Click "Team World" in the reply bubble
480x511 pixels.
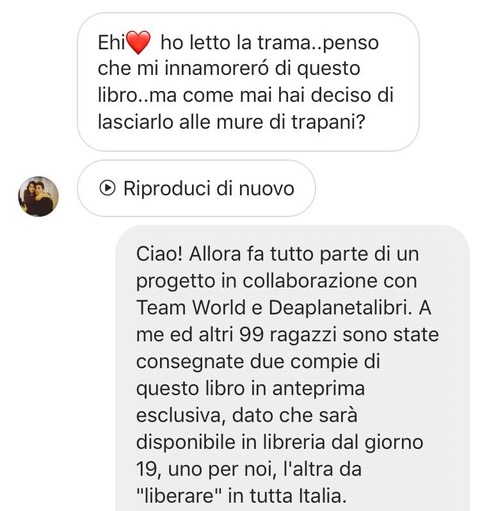point(191,307)
